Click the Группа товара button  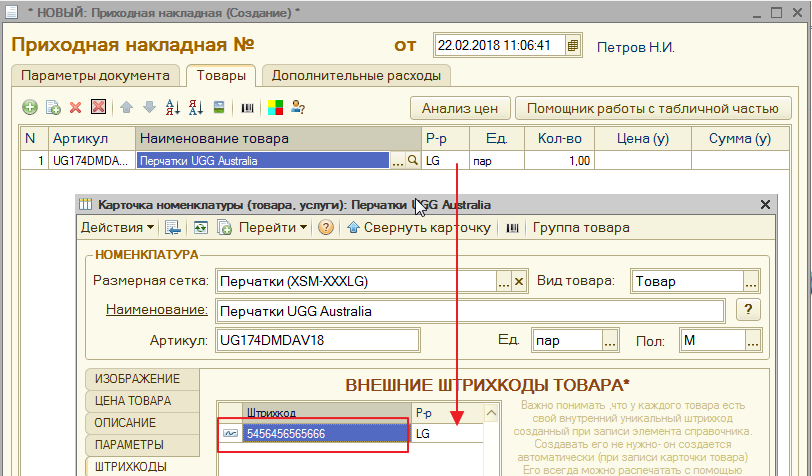pos(581,227)
